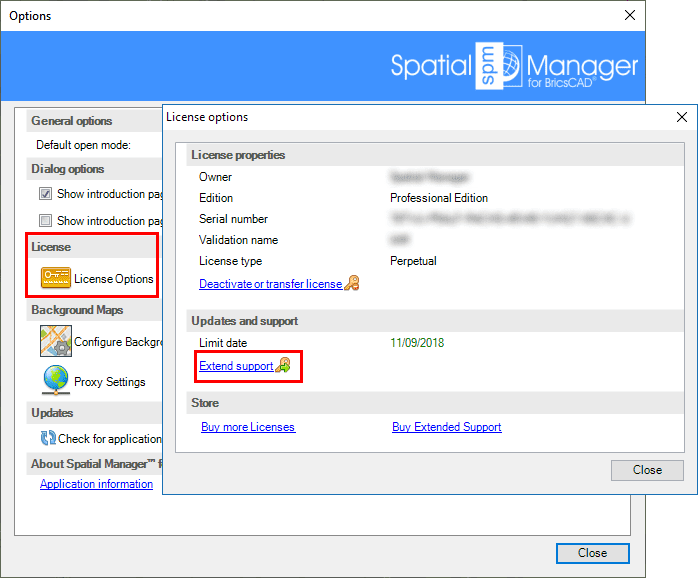
Task: Open the Deactivate or transfer license link
Action: coord(270,284)
